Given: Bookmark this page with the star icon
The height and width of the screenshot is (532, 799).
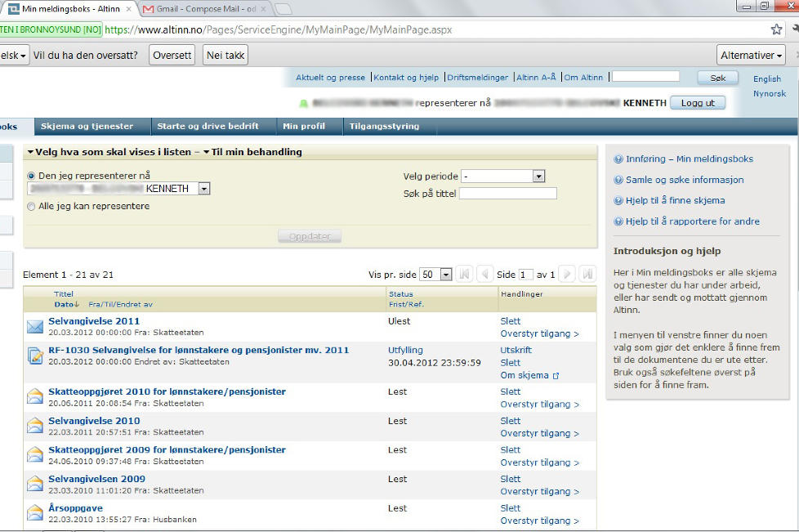Looking at the screenshot, I should pyautogui.click(x=776, y=29).
